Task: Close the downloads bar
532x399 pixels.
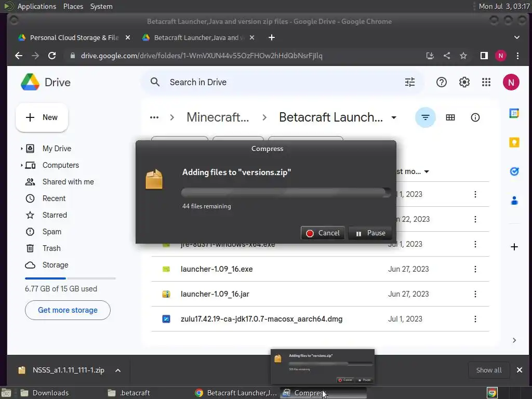Action: [519, 370]
